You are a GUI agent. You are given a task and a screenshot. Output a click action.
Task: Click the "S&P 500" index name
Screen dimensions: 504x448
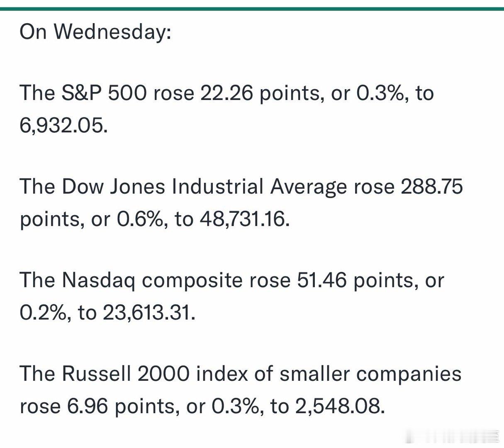click(104, 93)
